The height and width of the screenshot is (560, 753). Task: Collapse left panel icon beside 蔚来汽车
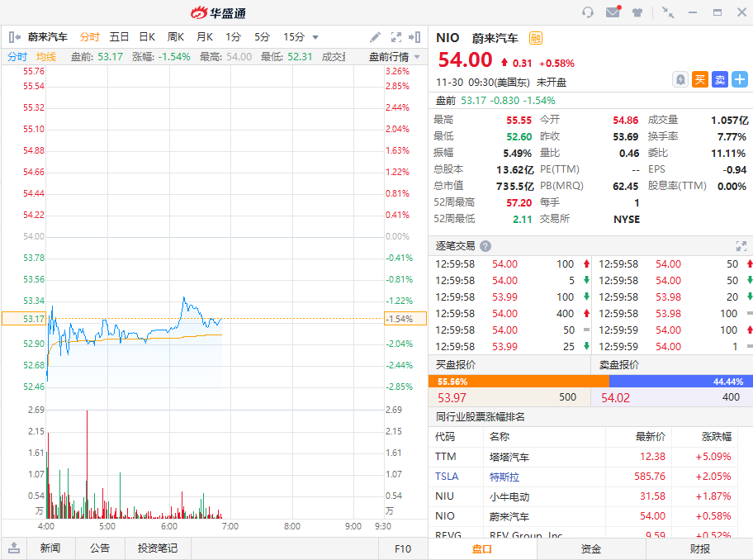point(14,37)
